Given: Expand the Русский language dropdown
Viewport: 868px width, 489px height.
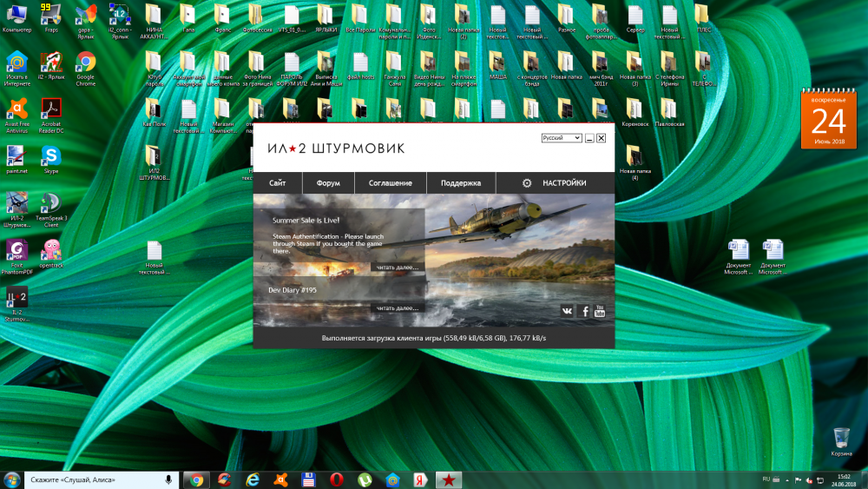Looking at the screenshot, I should pyautogui.click(x=562, y=138).
